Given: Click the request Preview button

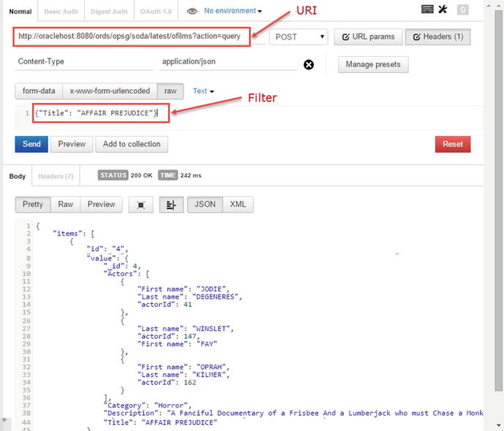Looking at the screenshot, I should pos(72,144).
